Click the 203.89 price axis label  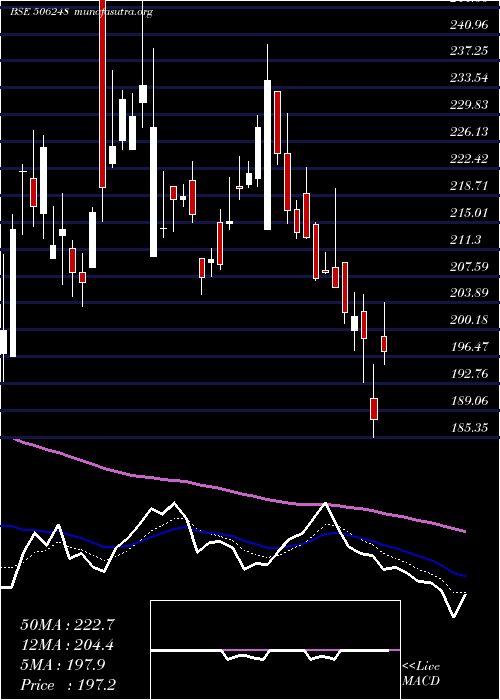pyautogui.click(x=469, y=293)
